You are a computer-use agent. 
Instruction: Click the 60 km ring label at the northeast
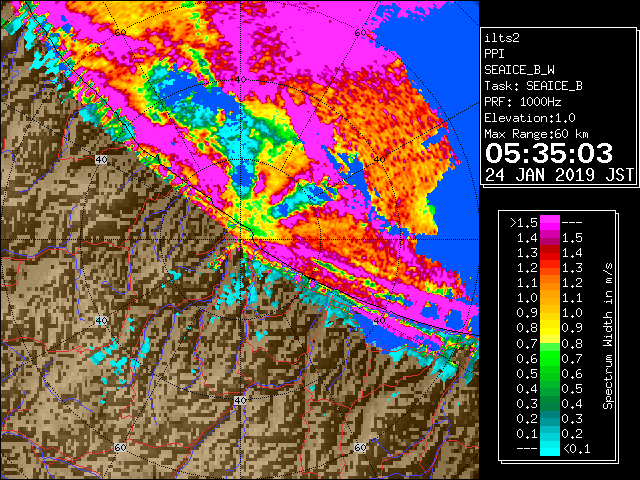coord(360,32)
